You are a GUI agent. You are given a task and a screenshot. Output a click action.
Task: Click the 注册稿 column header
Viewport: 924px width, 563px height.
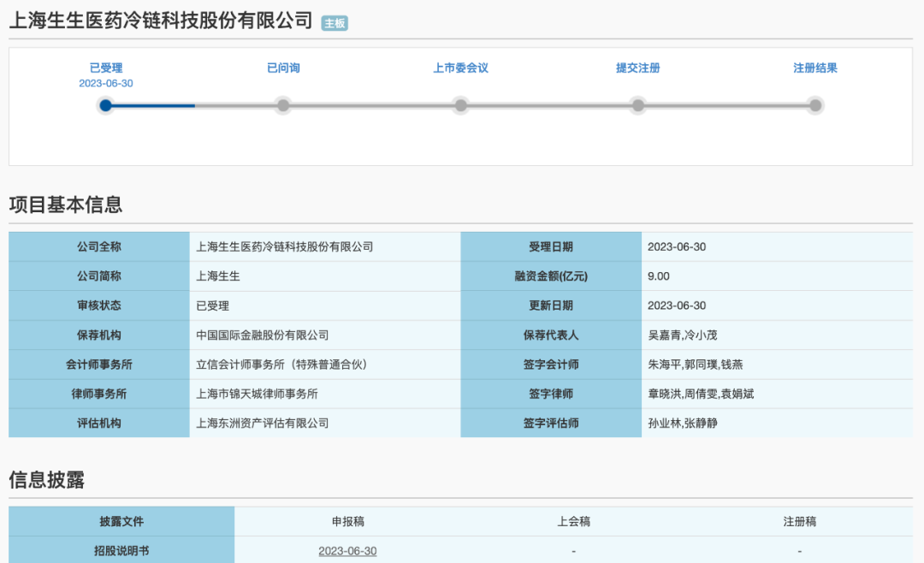point(800,521)
